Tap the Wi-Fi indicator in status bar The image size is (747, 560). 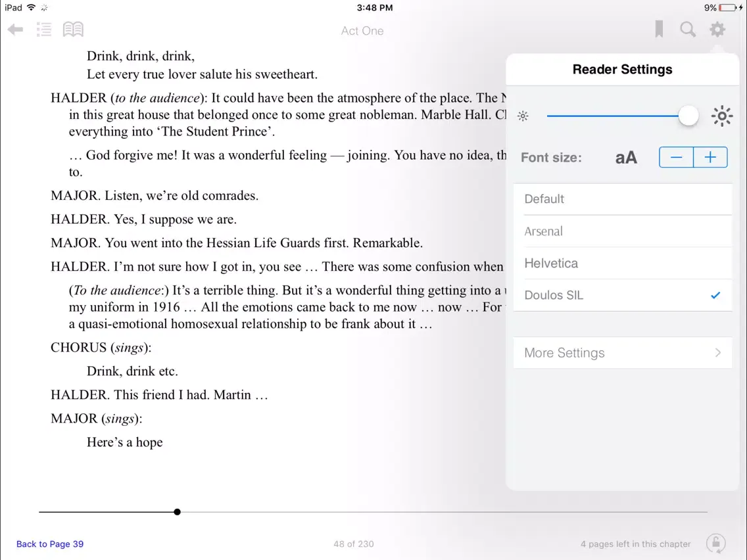[x=32, y=7]
